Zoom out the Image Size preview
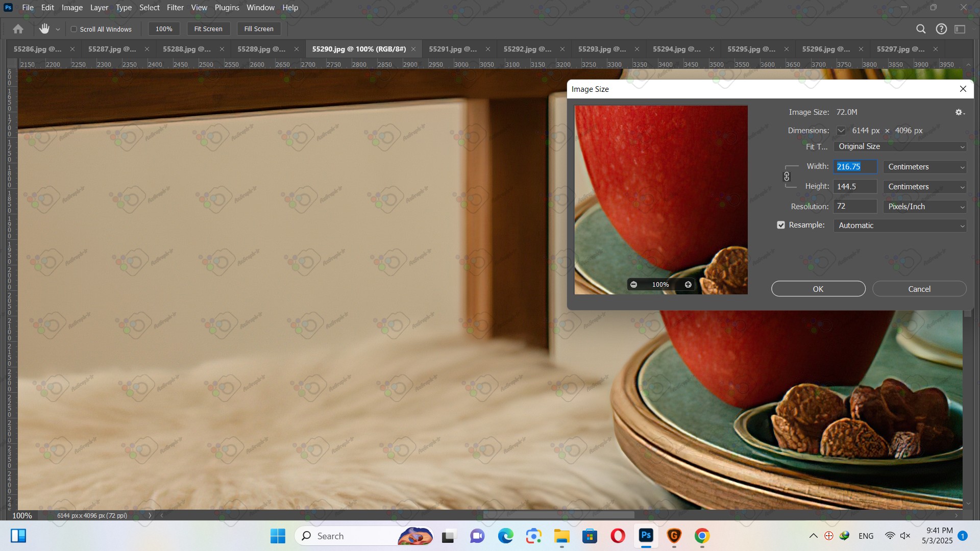 coord(633,285)
